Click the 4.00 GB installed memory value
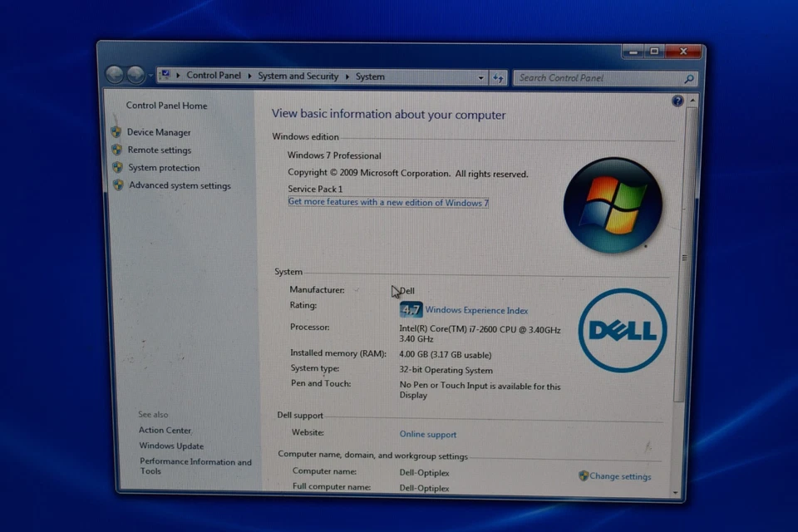Image resolution: width=798 pixels, height=532 pixels. 446,355
